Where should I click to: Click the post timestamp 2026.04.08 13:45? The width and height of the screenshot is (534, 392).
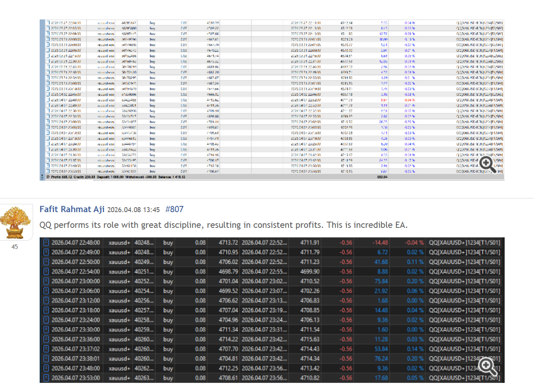[133, 210]
